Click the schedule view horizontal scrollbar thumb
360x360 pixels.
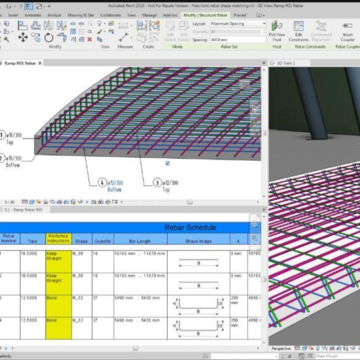pyautogui.click(x=135, y=348)
